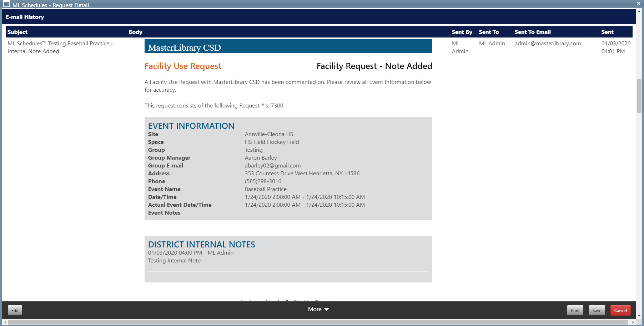Click the Testing Internal Note text
The height and width of the screenshot is (326, 644).
[174, 260]
